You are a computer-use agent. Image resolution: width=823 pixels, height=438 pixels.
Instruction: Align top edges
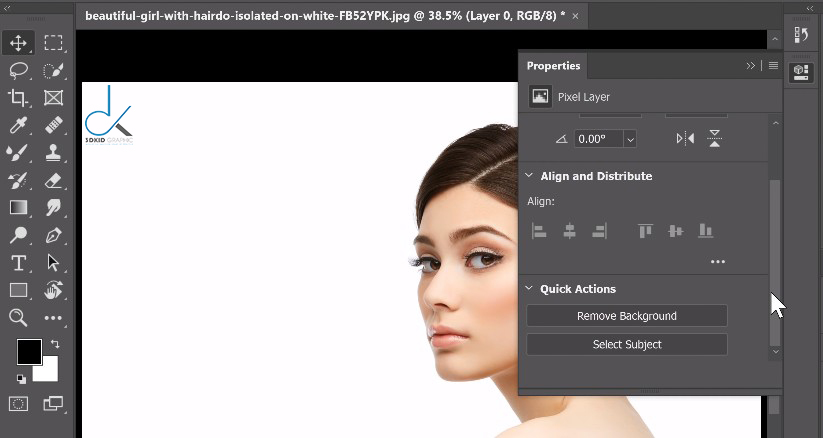[645, 231]
